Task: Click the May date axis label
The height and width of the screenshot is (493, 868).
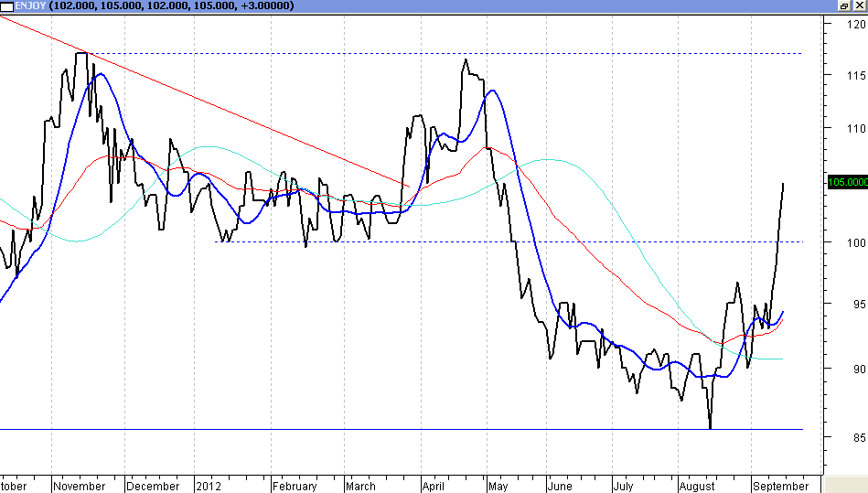Action: [498, 486]
